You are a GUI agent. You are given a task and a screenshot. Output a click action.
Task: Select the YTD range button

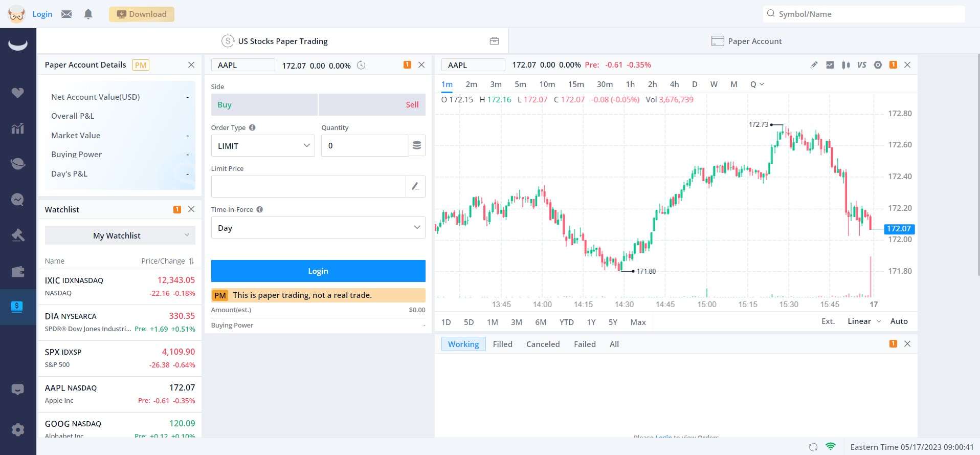pyautogui.click(x=566, y=322)
